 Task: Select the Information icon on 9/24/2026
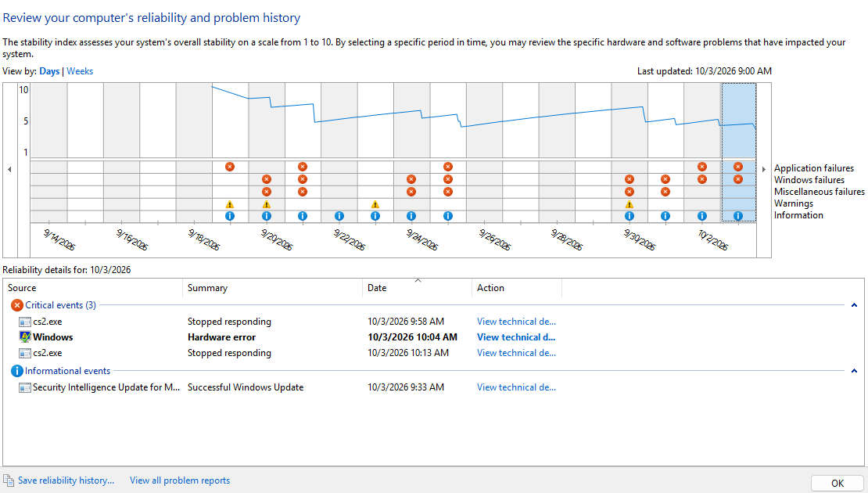pos(411,216)
